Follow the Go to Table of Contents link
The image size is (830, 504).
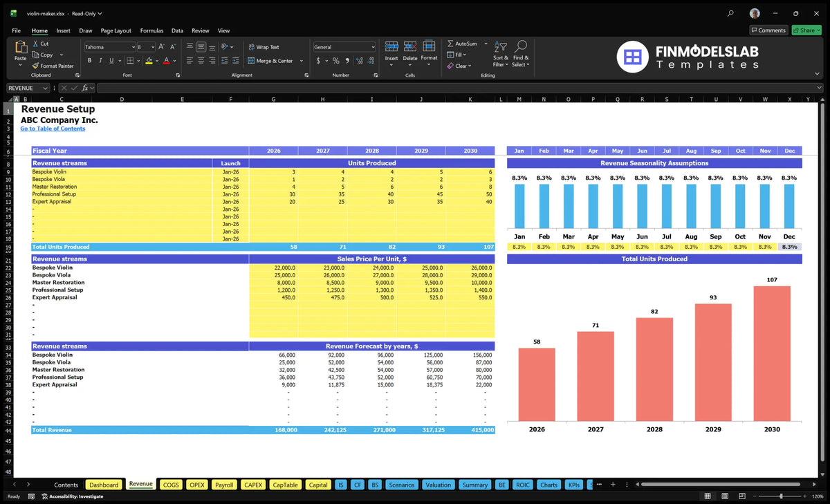(53, 129)
